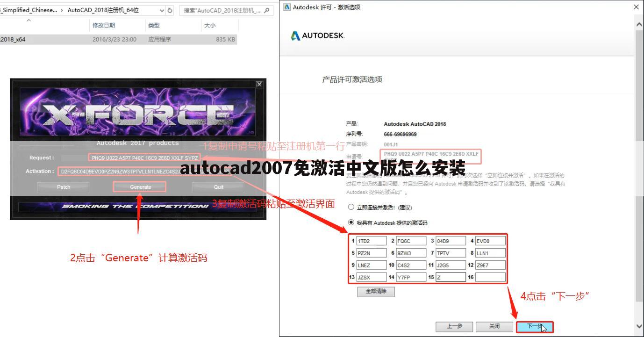The height and width of the screenshot is (337, 644).
Task: Click activation code box 9 containing LNEZ
Action: pyautogui.click(x=372, y=265)
